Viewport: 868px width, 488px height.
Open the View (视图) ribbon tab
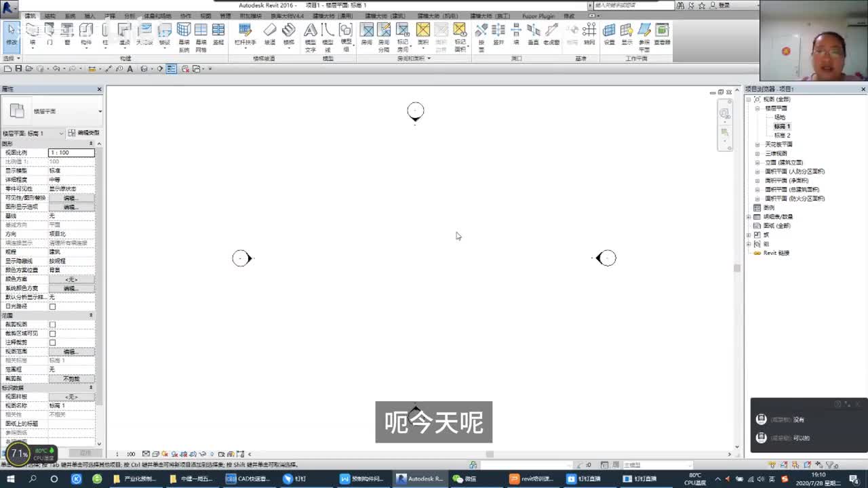click(205, 16)
